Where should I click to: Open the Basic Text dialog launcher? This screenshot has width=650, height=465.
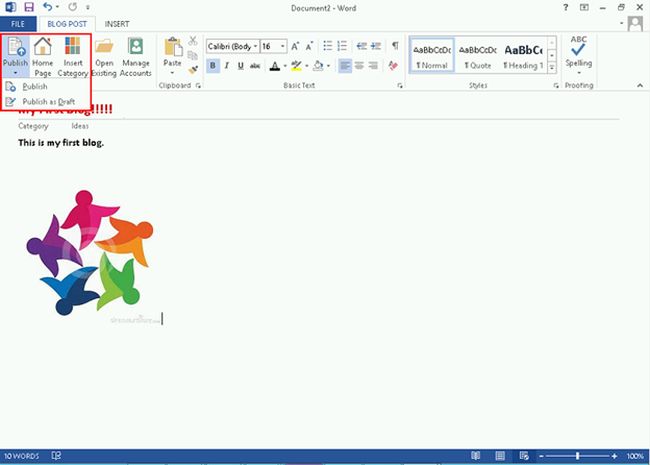pyautogui.click(x=400, y=85)
